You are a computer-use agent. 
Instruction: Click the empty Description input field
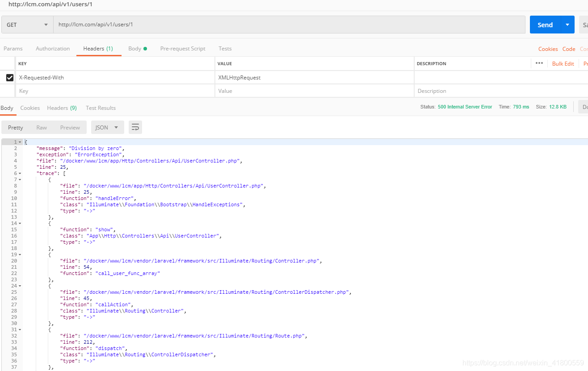501,91
